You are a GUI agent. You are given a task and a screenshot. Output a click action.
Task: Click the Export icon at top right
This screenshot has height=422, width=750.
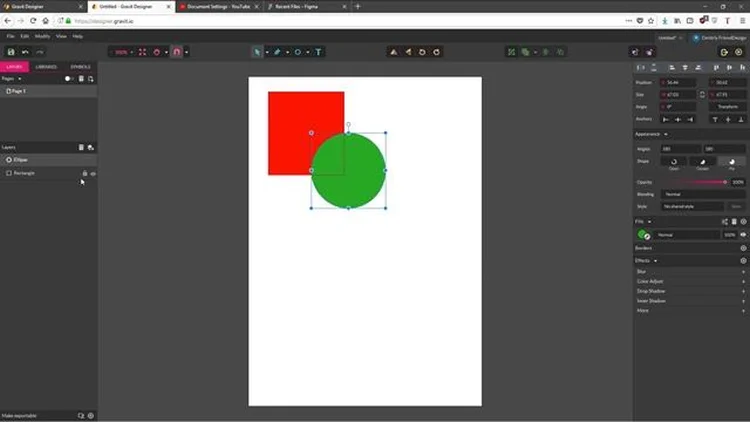(x=724, y=52)
